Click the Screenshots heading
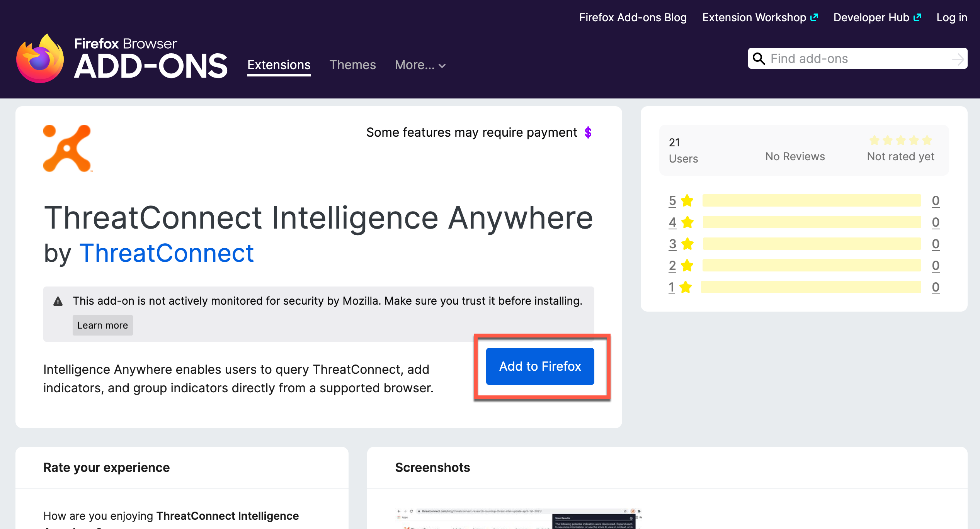 tap(432, 467)
